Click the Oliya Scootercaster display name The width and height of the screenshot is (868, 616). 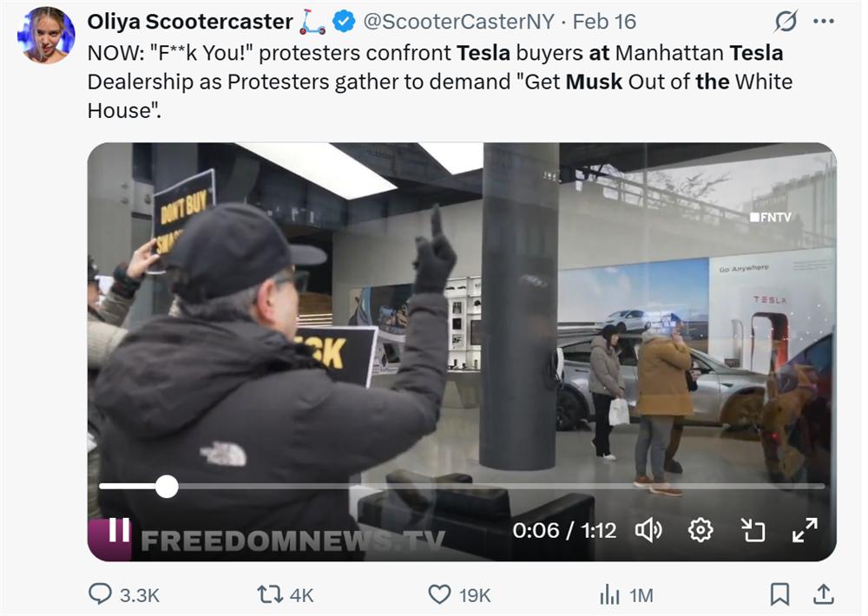pos(190,22)
